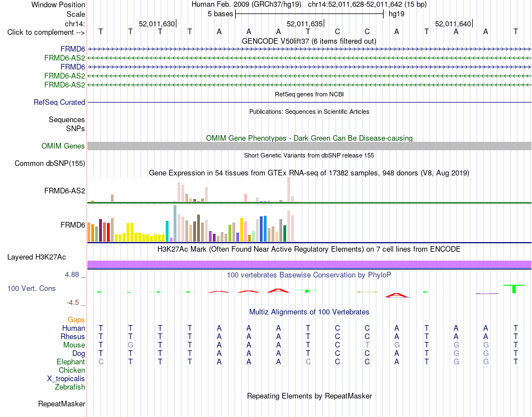Open the OMIM Genes track label

point(63,146)
